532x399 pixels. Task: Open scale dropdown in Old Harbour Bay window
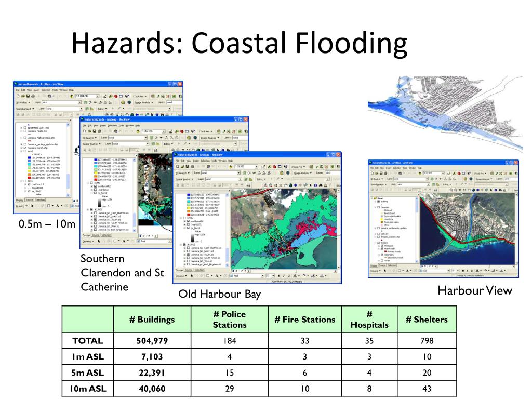[x=257, y=167]
